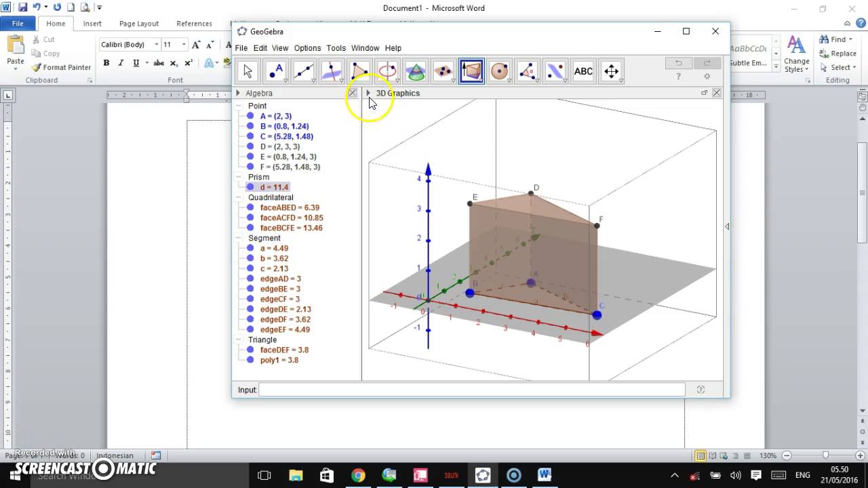Select the Polygon tool in GeoGebra
Screen dimensions: 868x488
[x=359, y=71]
